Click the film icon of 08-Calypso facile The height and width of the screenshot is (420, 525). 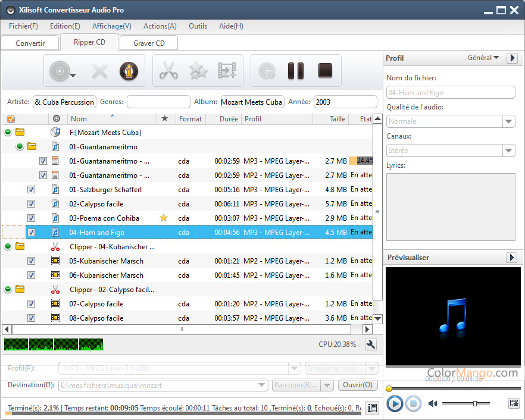[55, 318]
